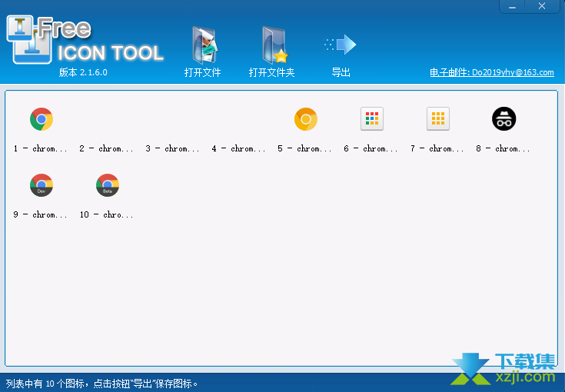The image size is (565, 392).
Task: Close the Free Icon Tool window
Action: click(x=542, y=6)
